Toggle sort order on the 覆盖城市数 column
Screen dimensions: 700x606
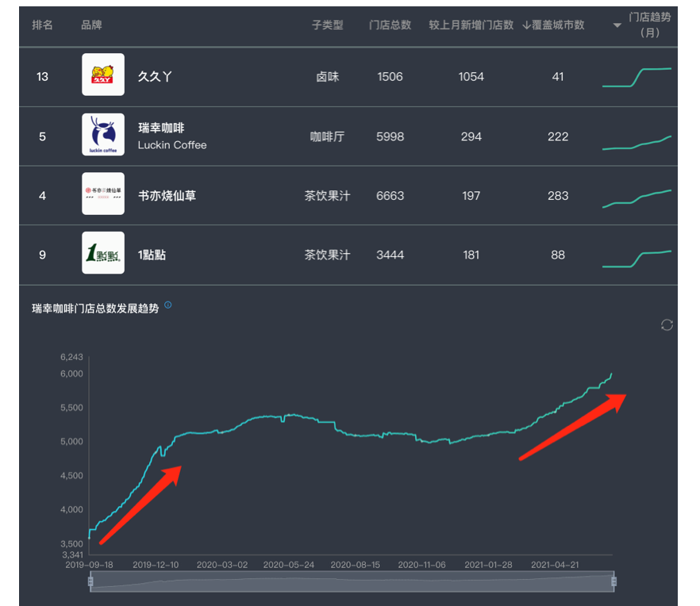point(557,25)
